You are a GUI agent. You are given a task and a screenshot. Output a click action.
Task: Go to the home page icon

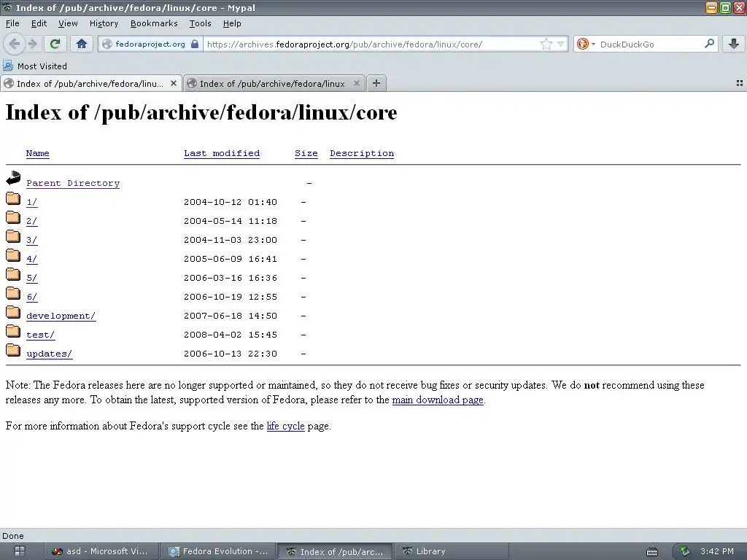click(82, 44)
